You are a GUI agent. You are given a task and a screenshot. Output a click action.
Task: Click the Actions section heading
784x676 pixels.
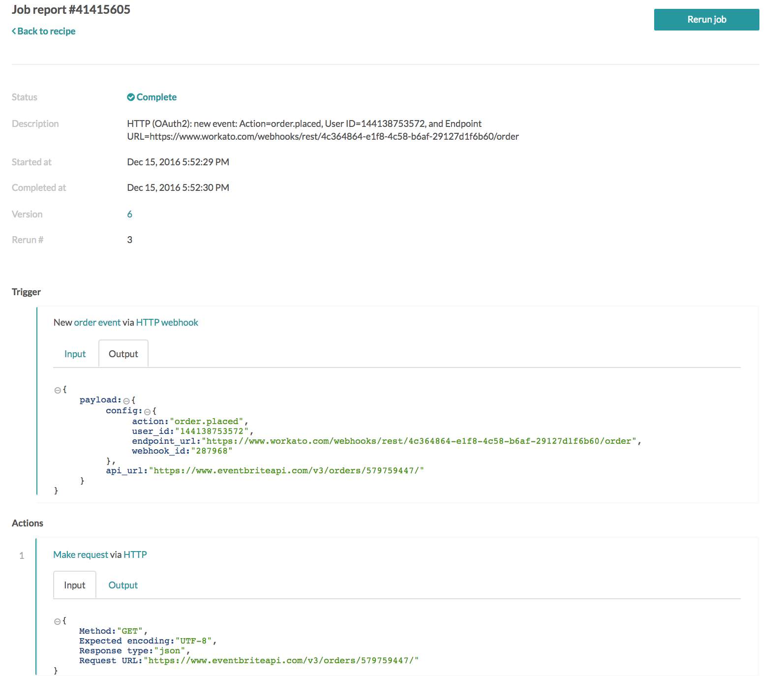tap(28, 523)
